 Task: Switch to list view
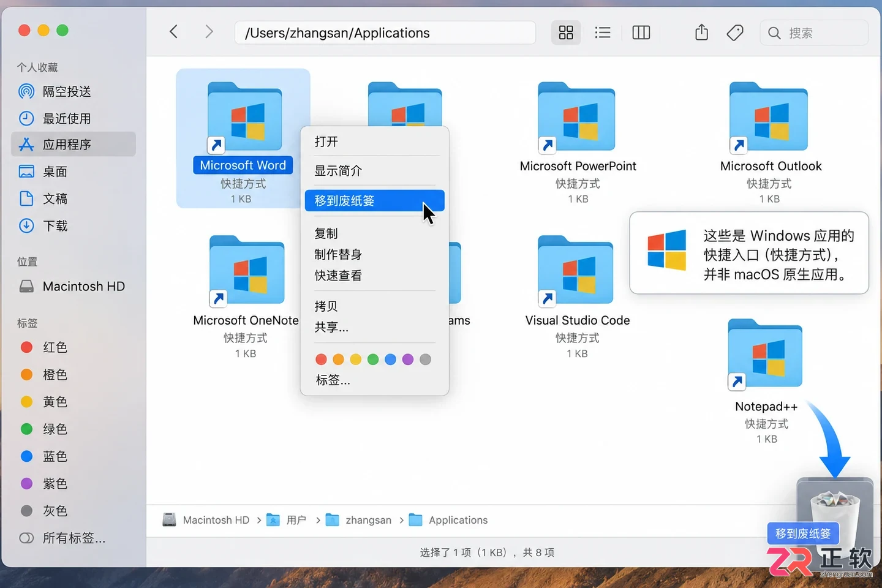603,32
